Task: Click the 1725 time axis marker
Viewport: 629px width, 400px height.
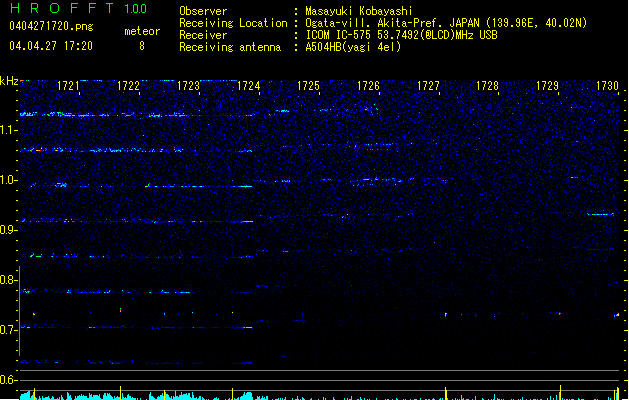Action: pos(308,86)
